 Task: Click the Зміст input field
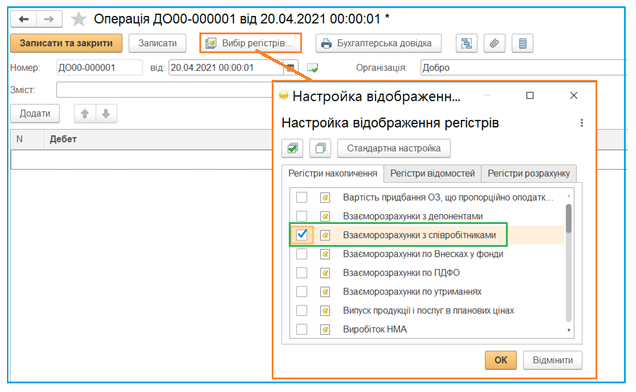point(164,90)
